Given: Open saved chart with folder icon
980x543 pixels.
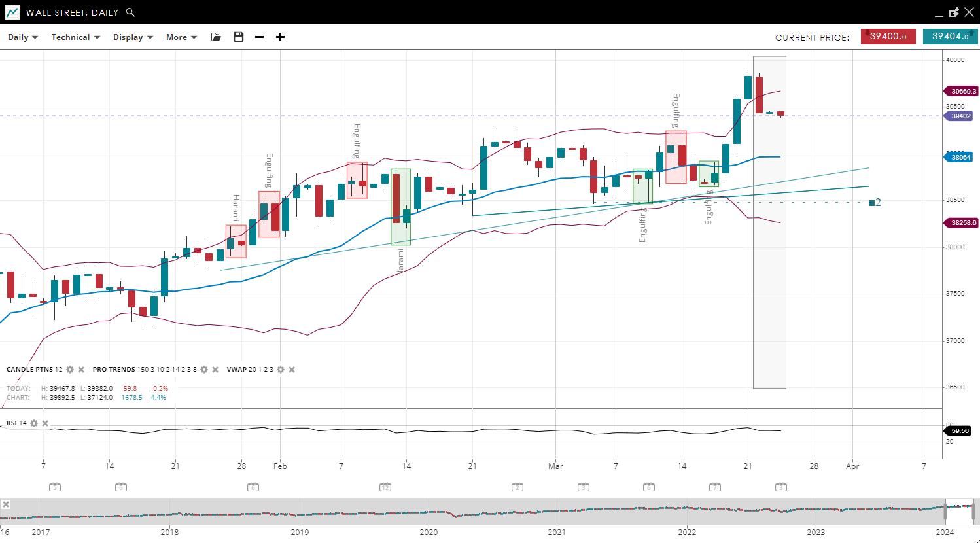Looking at the screenshot, I should click(x=216, y=37).
